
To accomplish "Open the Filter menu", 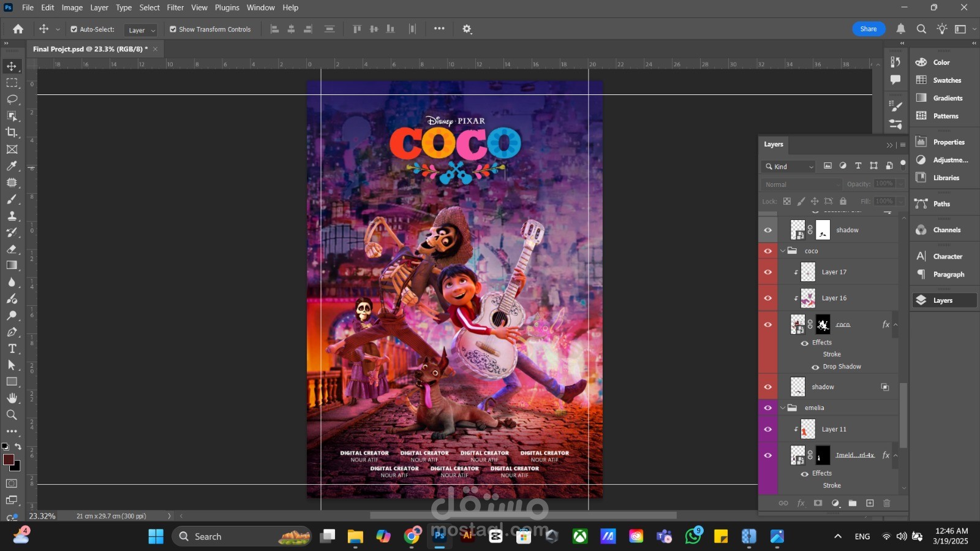I will pos(175,7).
